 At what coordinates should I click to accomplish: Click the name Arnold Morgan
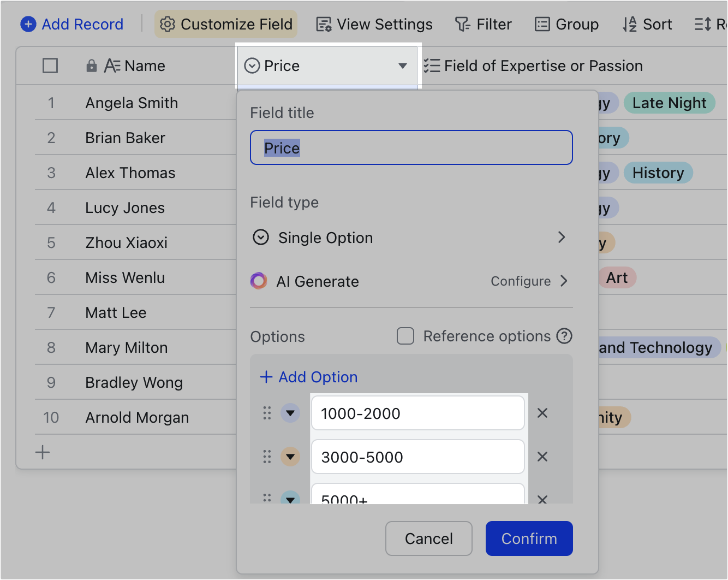(x=137, y=417)
